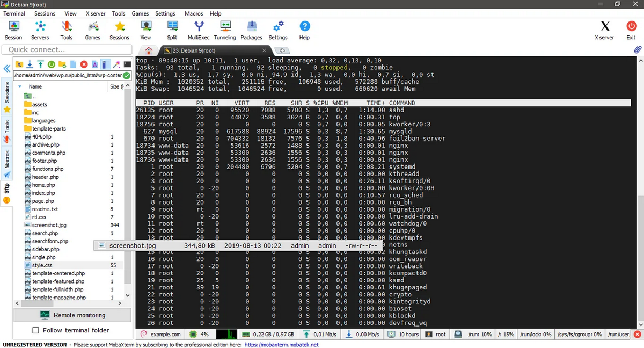Create new file in SFTP toolbar

pyautogui.click(x=73, y=64)
